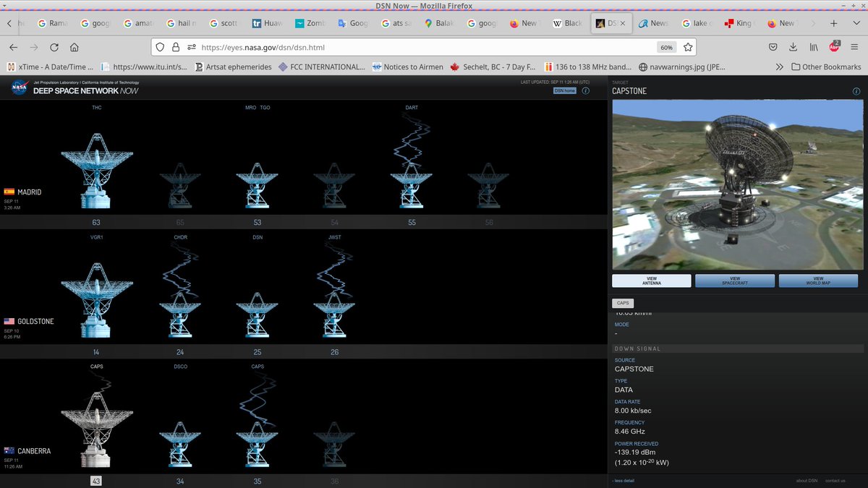This screenshot has width=868, height=488.
Task: Open the about DSN link
Action: point(807,481)
